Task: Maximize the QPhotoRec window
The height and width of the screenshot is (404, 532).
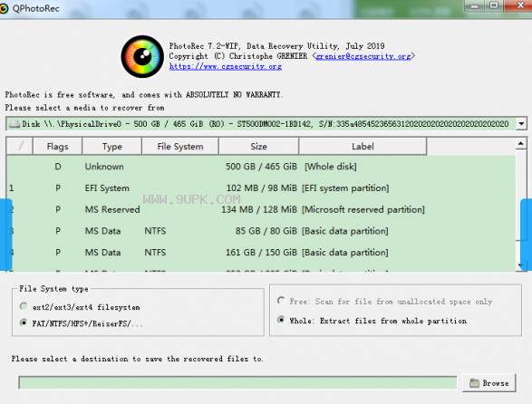Action: click(494, 5)
